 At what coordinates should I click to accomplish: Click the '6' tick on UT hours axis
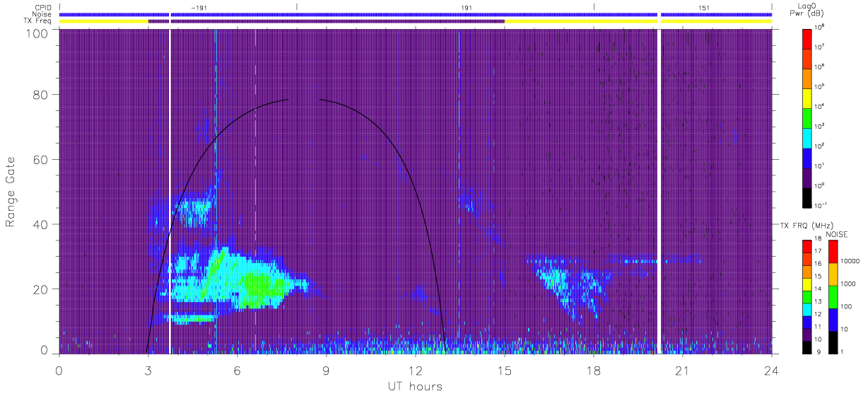click(x=237, y=370)
